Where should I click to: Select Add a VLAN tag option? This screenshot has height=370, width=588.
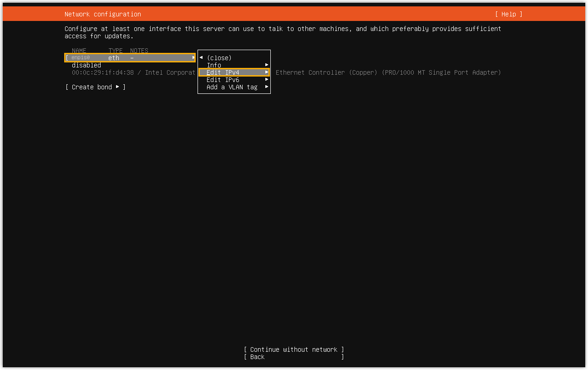tap(232, 87)
